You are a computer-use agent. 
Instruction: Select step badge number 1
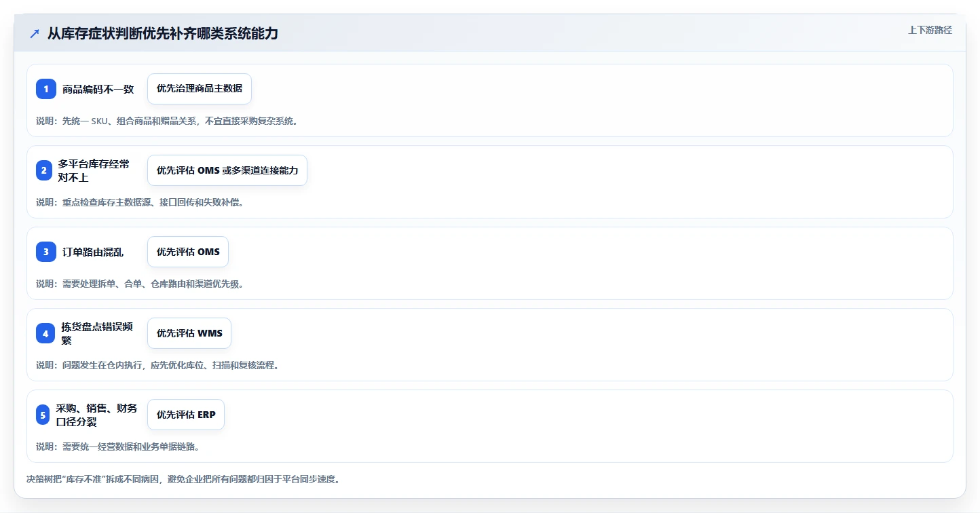tap(46, 89)
